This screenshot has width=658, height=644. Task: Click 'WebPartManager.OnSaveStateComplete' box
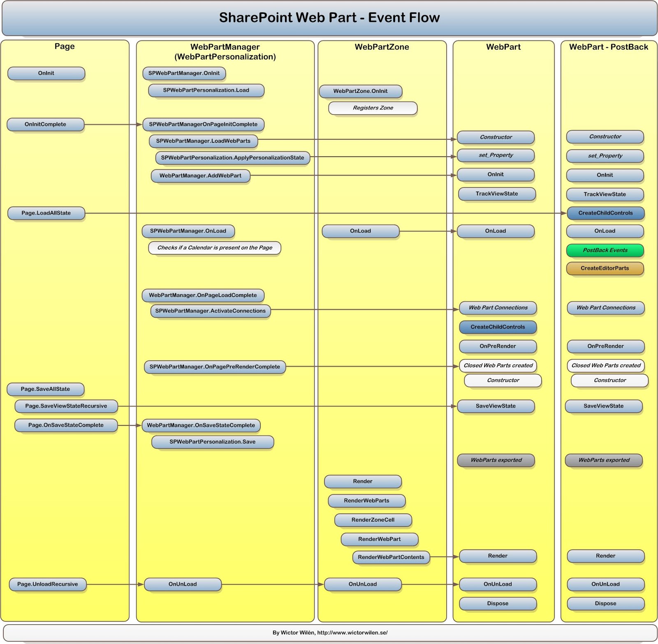(x=201, y=425)
